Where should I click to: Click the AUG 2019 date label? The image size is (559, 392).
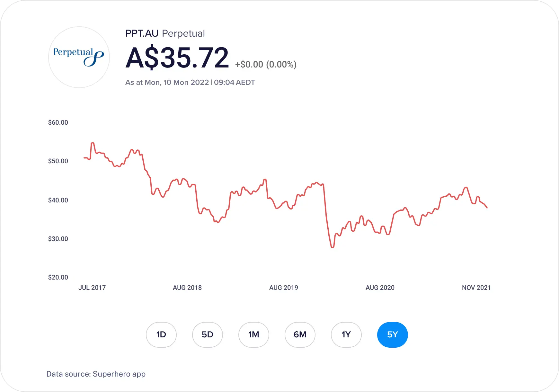click(x=284, y=288)
